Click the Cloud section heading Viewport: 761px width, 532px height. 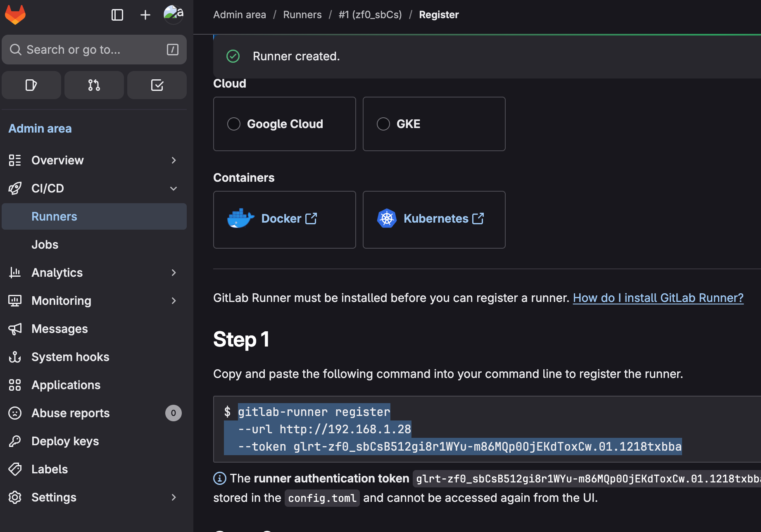(230, 83)
